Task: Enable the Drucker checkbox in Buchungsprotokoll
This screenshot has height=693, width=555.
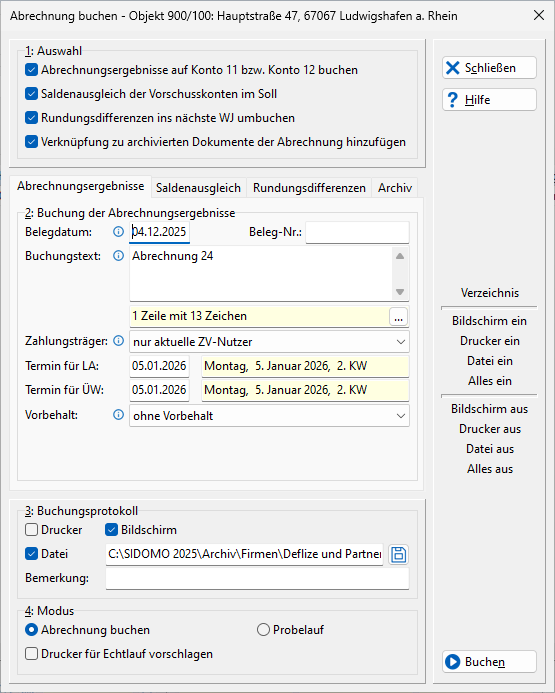Action: (31, 529)
